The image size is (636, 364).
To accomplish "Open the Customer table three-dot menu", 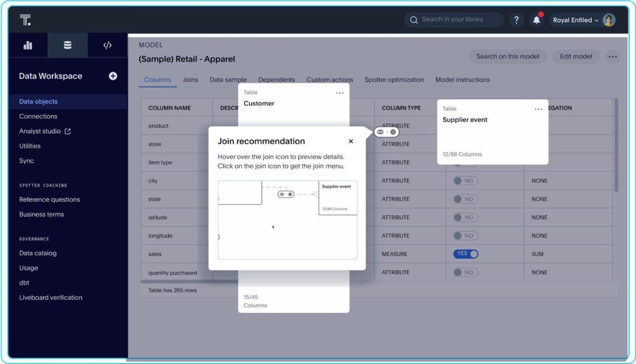I will 339,93.
